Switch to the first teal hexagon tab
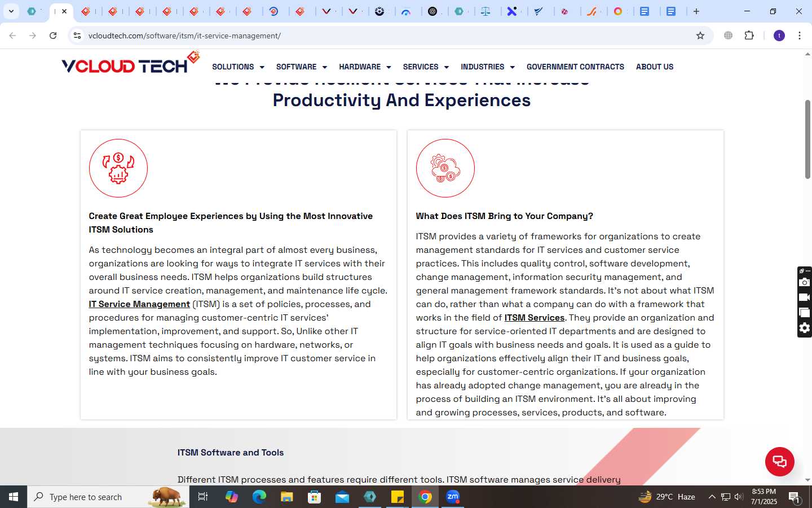Screen dimensions: 812x508 32,11
